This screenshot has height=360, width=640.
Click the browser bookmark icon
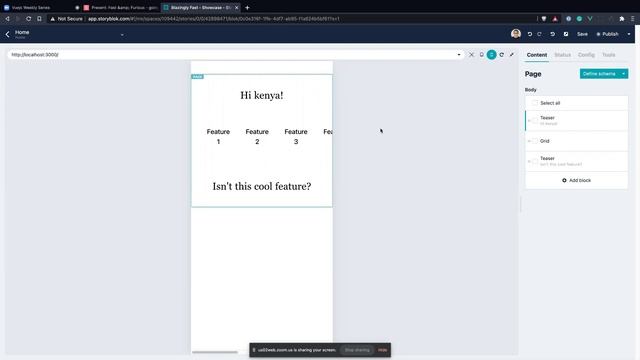(39, 19)
